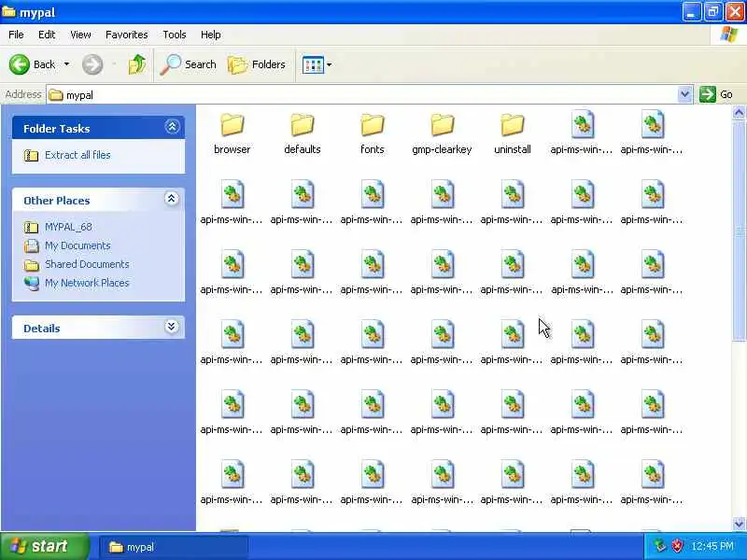Viewport: 747px width, 560px height.
Task: Open the Back history dropdown arrow
Action: (x=66, y=64)
